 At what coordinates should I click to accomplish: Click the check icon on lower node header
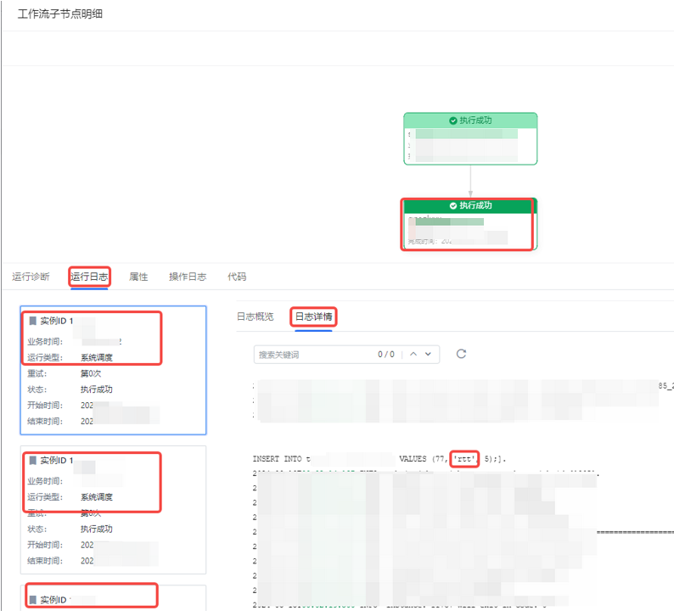coord(453,206)
